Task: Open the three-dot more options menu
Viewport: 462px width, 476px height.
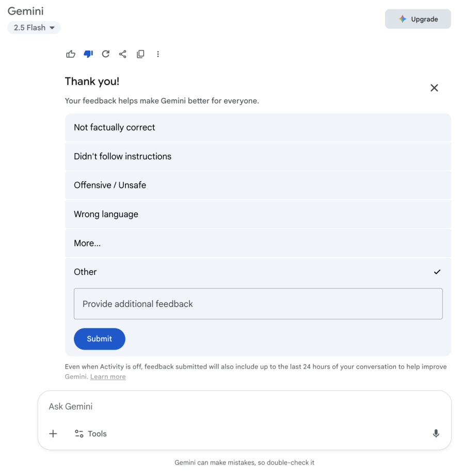Action: click(158, 54)
